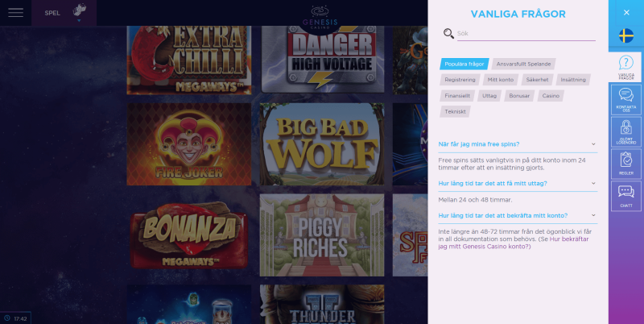Select the Mitt konto category
This screenshot has width=644, height=324.
pos(501,80)
